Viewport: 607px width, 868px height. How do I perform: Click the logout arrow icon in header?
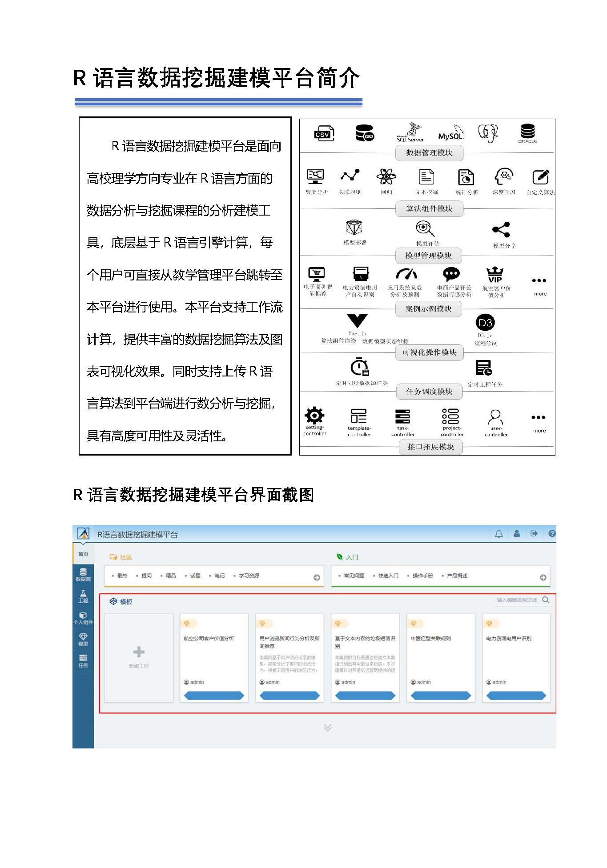pyautogui.click(x=534, y=533)
